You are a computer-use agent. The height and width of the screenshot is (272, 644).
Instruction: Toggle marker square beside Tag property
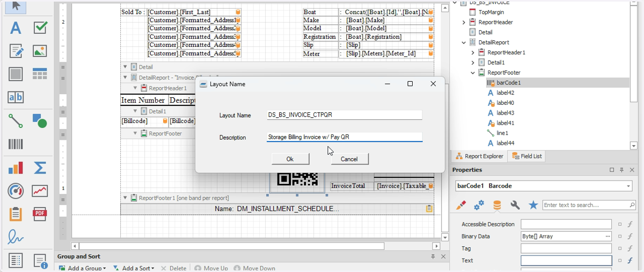[620, 248]
